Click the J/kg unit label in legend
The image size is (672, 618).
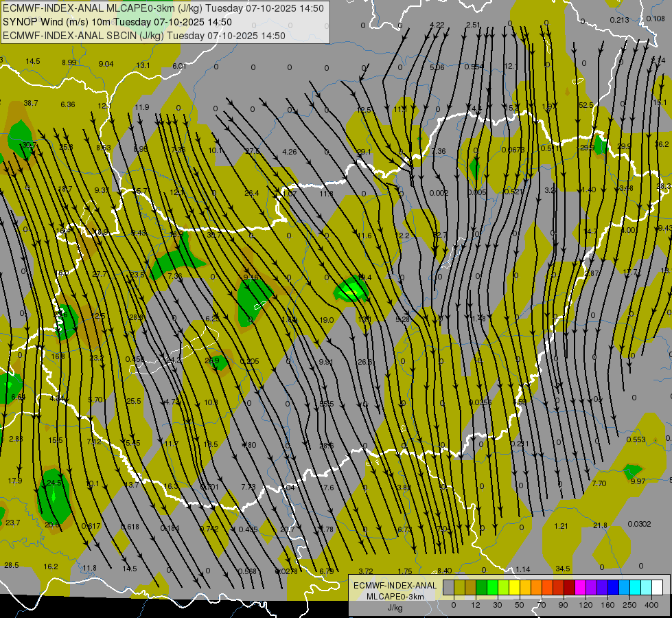point(394,607)
